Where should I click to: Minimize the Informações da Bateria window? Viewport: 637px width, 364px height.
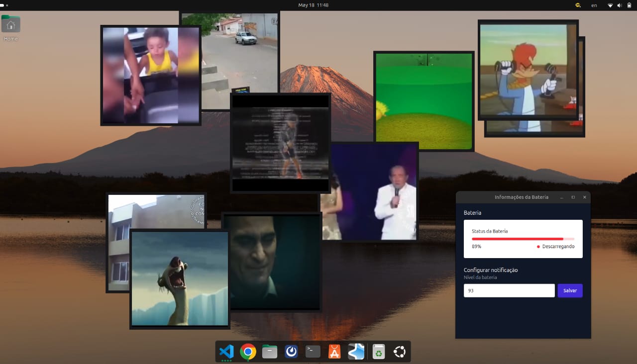coord(561,197)
